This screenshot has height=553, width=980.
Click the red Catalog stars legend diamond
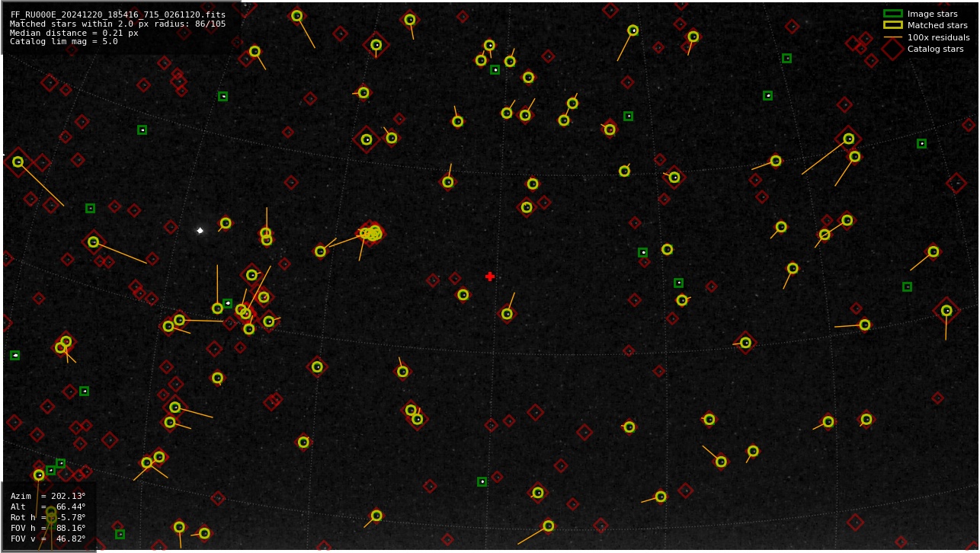pyautogui.click(x=892, y=49)
